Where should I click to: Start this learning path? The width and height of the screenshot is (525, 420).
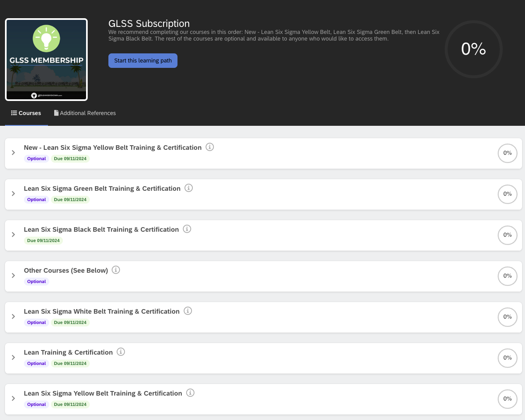point(143,60)
